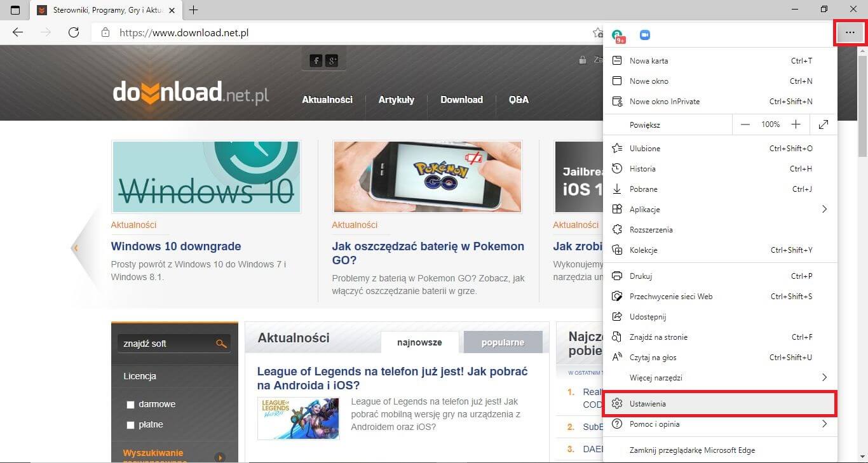This screenshot has width=868, height=463.
Task: Switch to the najnowsze tab
Action: (419, 342)
